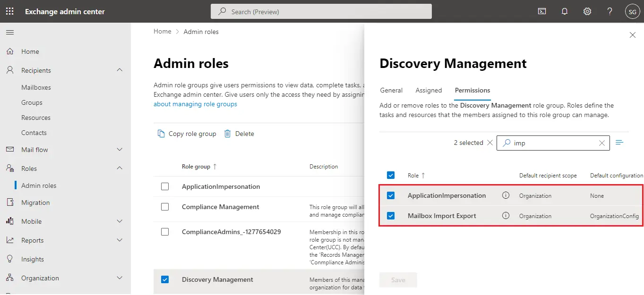Click the Default recipient scope column header
This screenshot has height=295, width=644.
point(548,175)
